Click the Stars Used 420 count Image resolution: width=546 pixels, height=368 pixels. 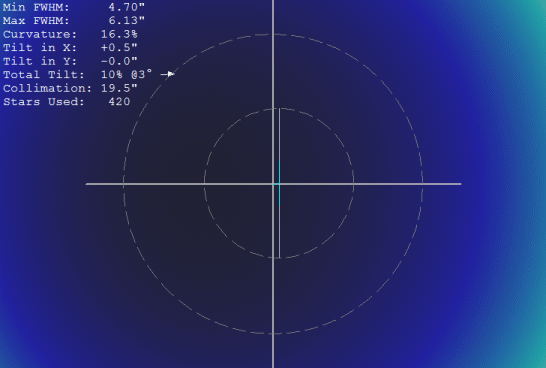coord(119,102)
